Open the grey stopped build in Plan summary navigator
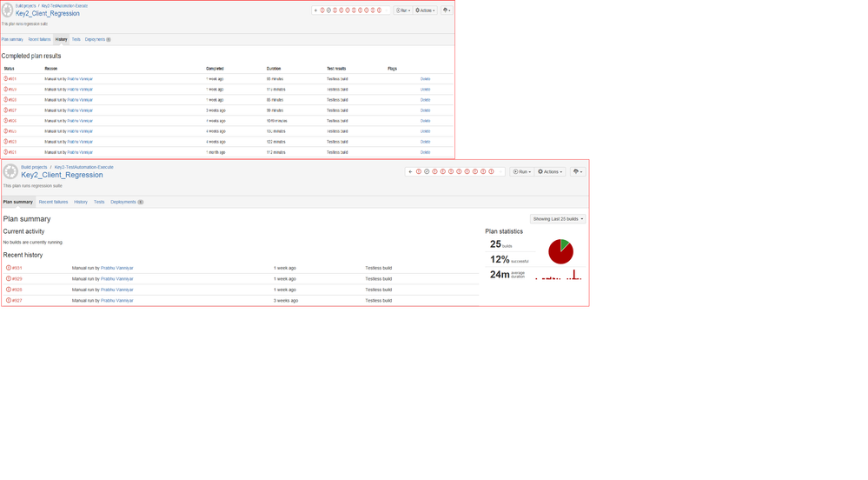 coord(427,172)
